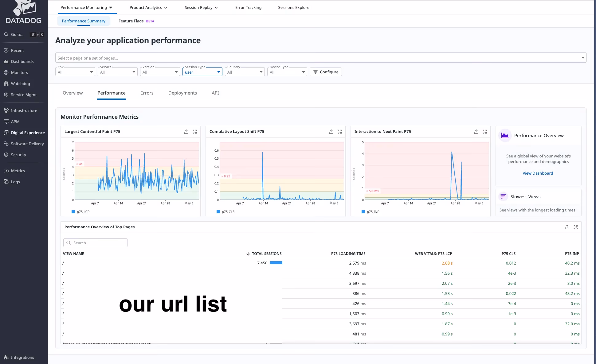Click the View Dashboard link
The image size is (596, 364).
coord(538,173)
